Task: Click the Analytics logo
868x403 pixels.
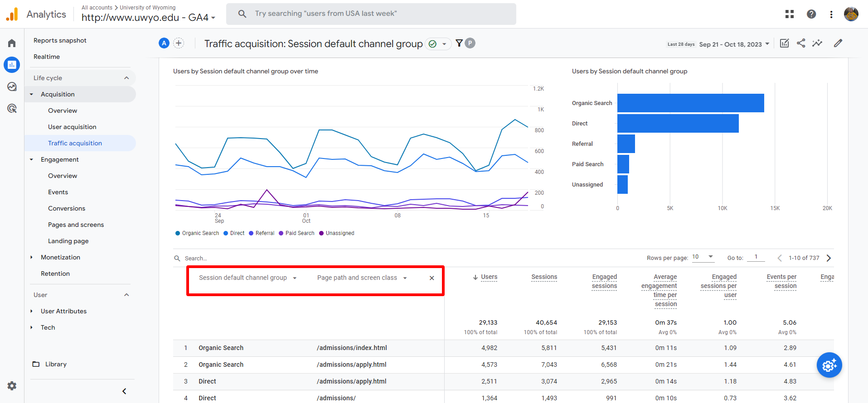Action: point(36,14)
